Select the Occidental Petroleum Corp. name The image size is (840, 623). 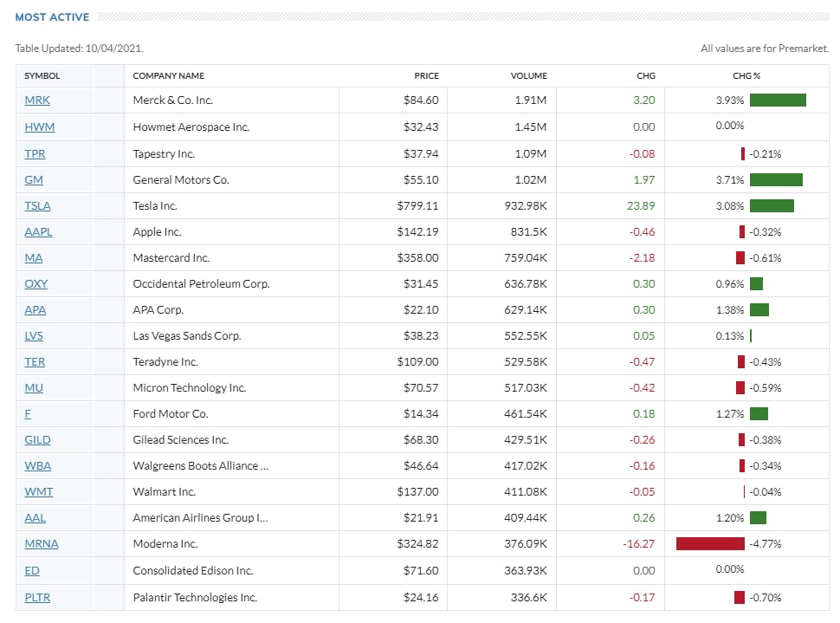click(202, 284)
